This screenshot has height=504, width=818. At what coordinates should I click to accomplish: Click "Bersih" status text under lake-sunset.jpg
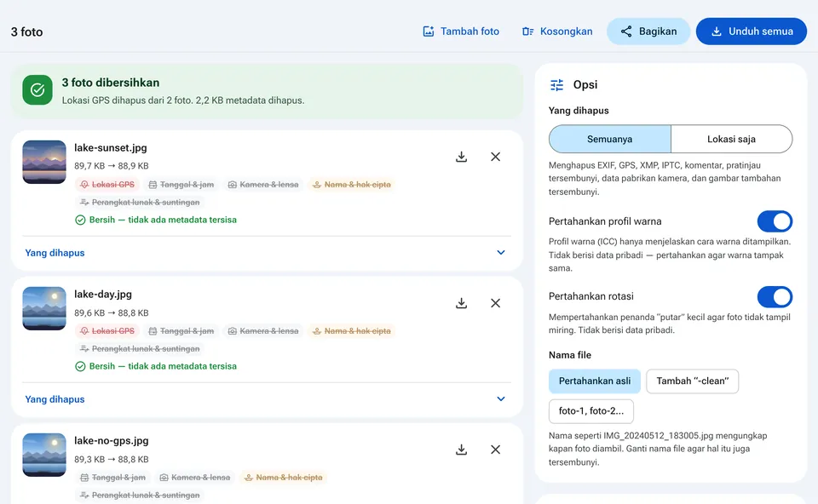(x=163, y=220)
